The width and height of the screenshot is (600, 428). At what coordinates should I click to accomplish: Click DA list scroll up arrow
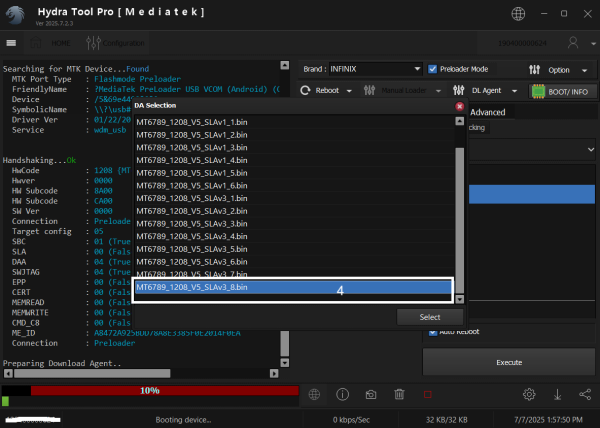point(460,121)
